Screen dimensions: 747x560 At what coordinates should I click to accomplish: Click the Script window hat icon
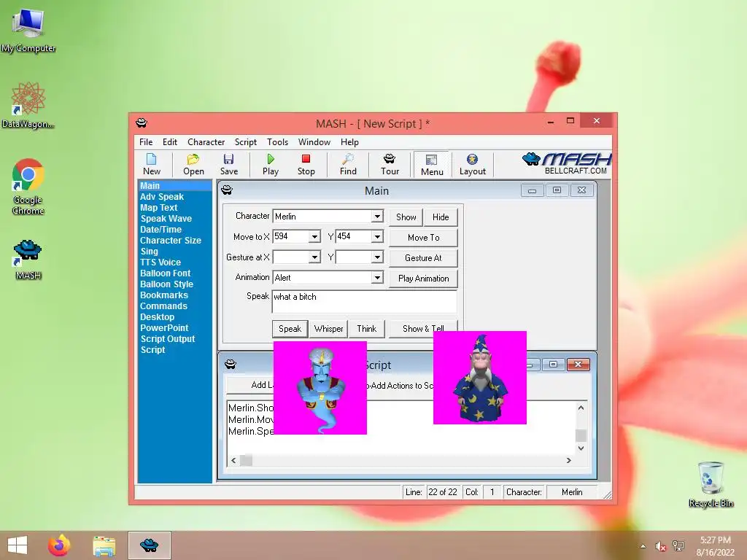tap(231, 365)
